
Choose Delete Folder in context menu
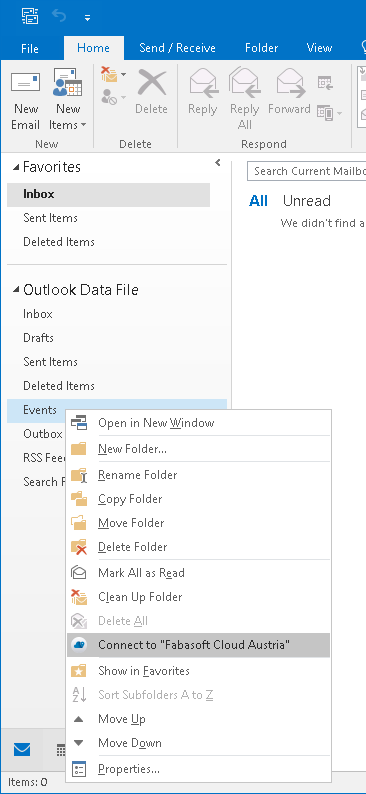[x=198, y=547]
